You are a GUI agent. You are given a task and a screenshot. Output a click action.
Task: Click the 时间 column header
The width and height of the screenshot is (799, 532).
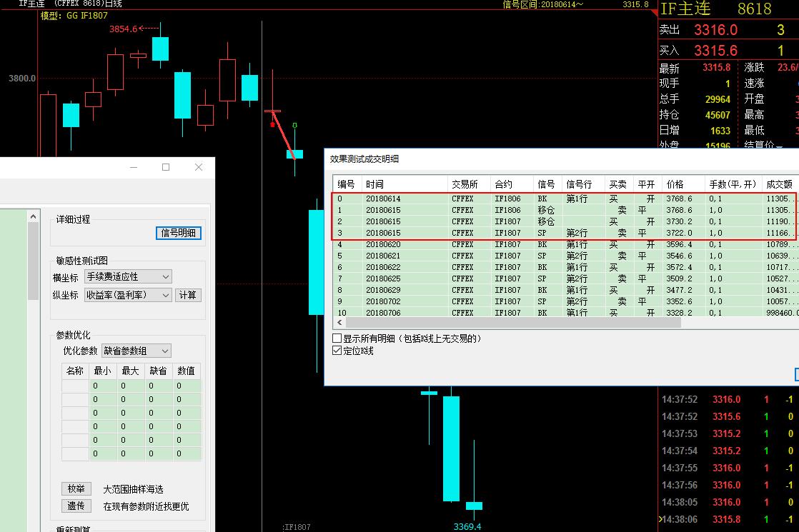[x=374, y=184]
